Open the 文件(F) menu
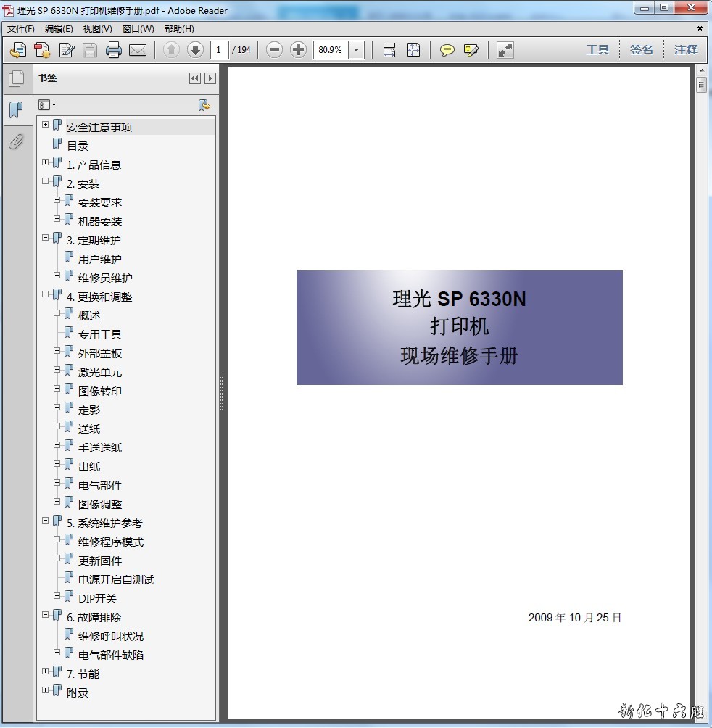 [x=21, y=29]
